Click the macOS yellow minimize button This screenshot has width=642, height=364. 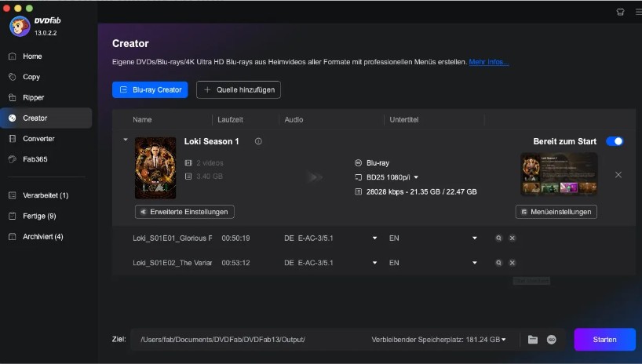tap(17, 8)
